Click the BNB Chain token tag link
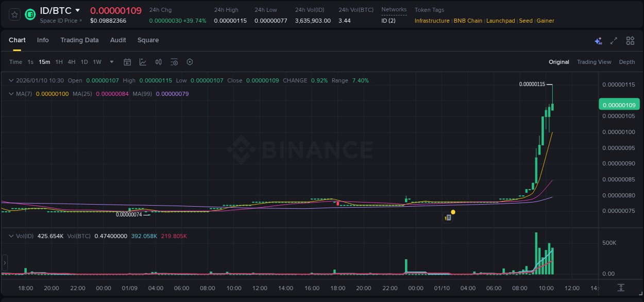Viewport: 644px width, 302px height. coord(468,21)
